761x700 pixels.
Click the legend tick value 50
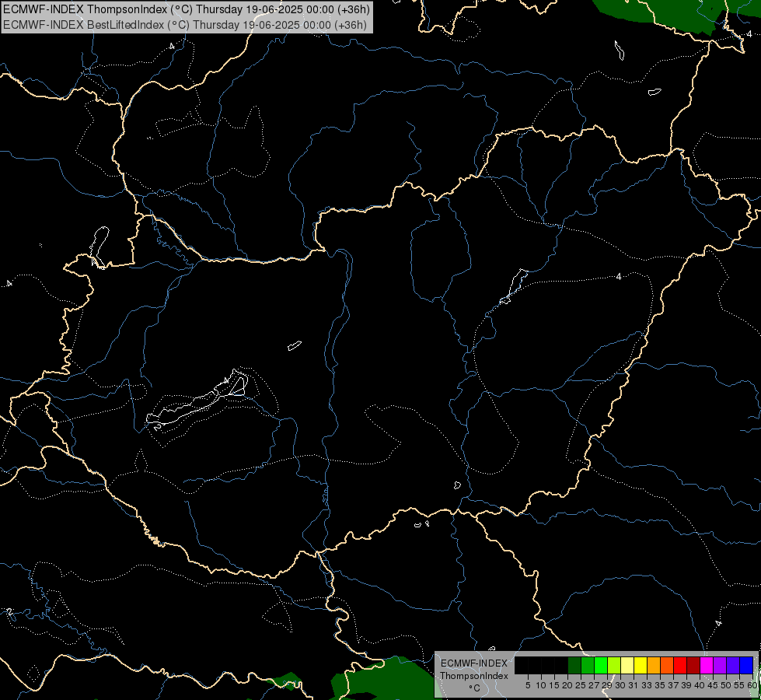[x=726, y=685]
